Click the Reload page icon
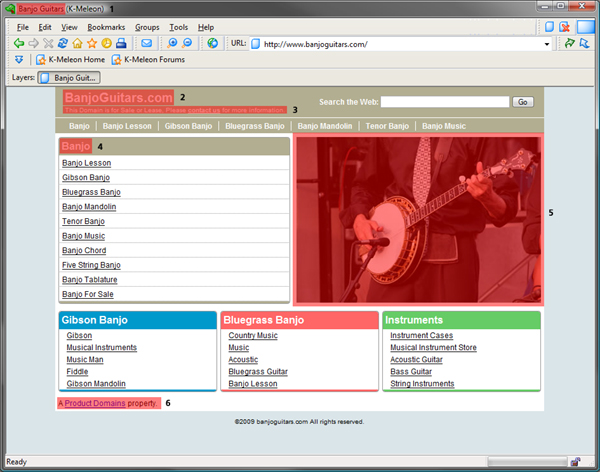600x472 pixels. click(63, 43)
